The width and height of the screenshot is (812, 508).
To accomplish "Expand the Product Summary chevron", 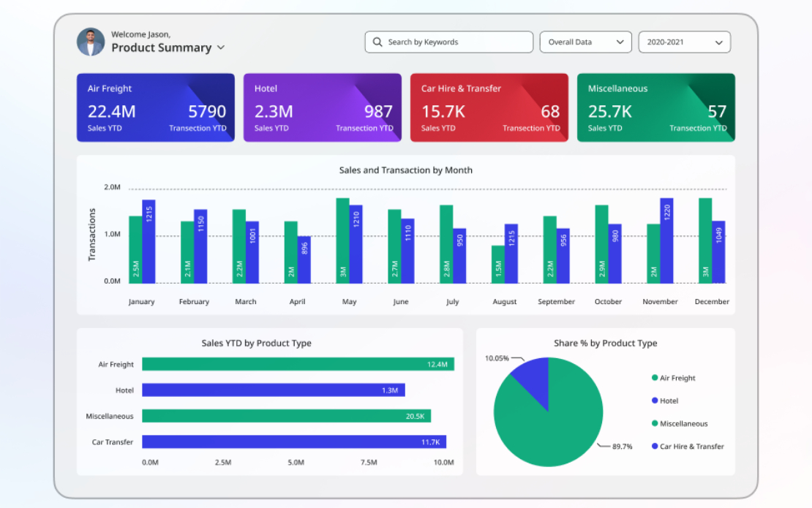I will (x=221, y=48).
